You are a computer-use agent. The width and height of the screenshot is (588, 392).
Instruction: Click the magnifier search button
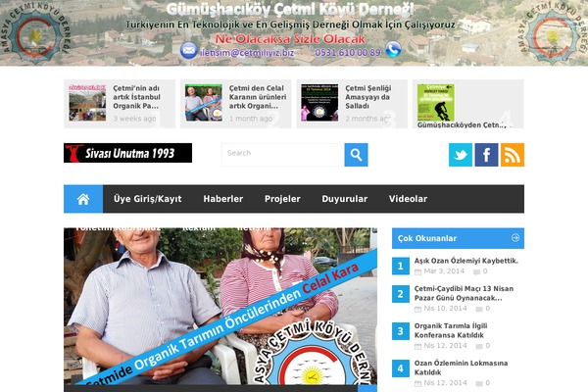(356, 155)
